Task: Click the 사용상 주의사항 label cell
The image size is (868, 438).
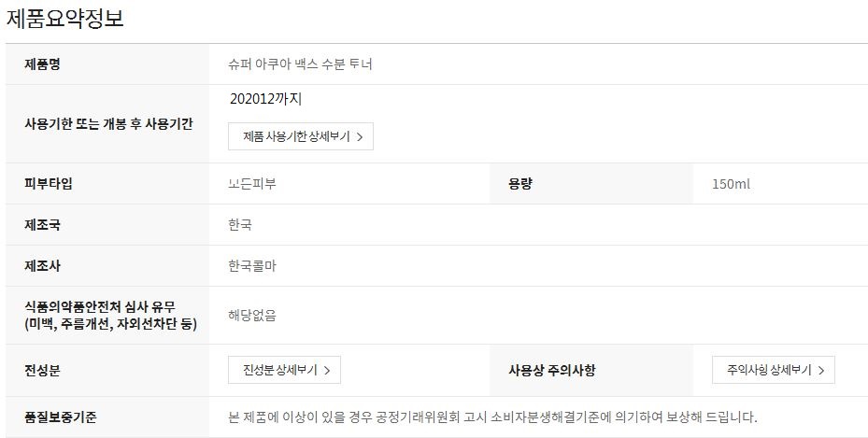Action: [591, 370]
